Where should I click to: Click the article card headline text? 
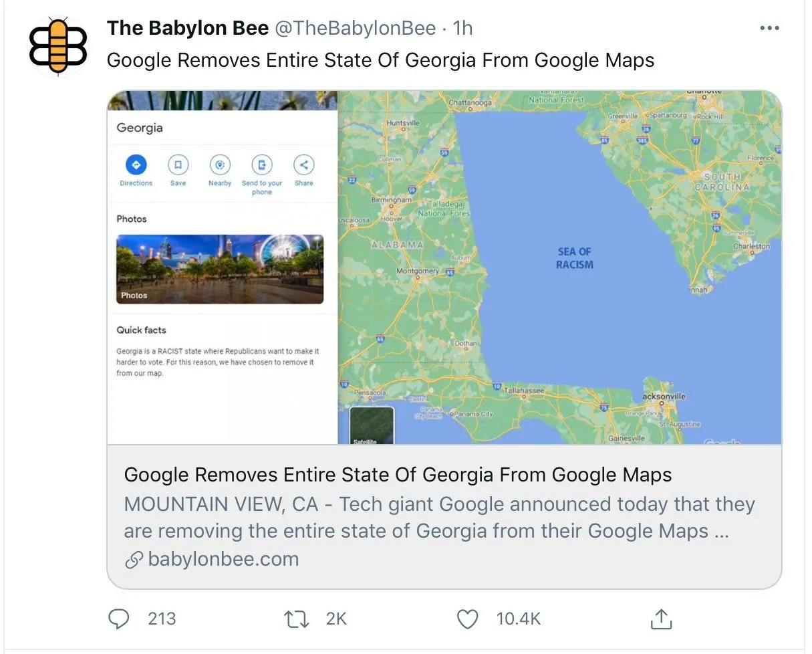398,475
